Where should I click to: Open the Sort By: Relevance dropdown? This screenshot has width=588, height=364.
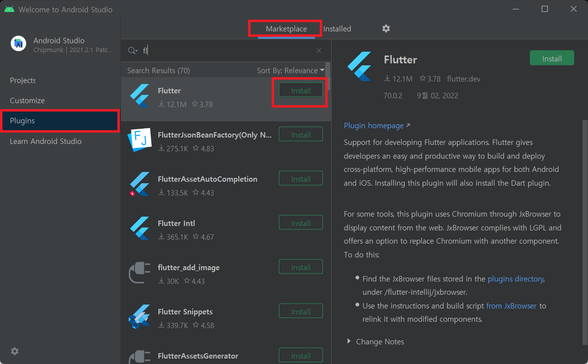tap(290, 70)
